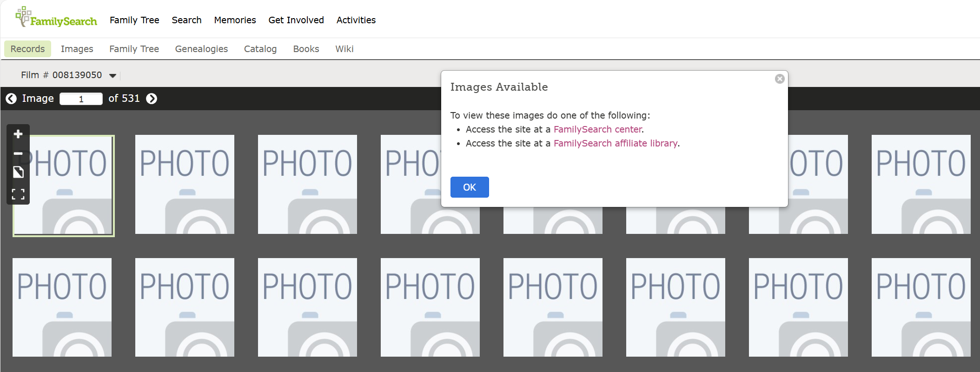The height and width of the screenshot is (372, 980).
Task: Select sixth thumbnail in bottom row
Action: [675, 307]
